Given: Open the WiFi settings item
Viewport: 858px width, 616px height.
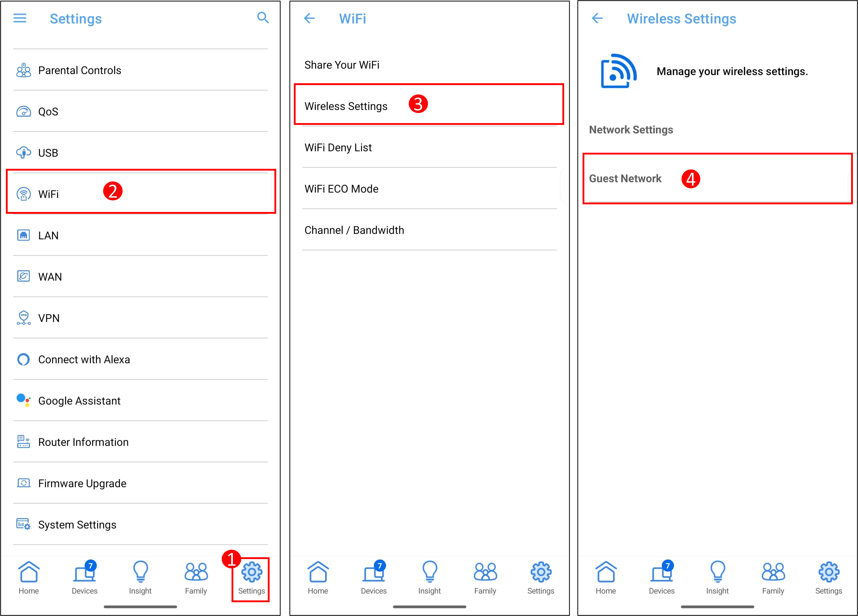Looking at the screenshot, I should coord(49,194).
